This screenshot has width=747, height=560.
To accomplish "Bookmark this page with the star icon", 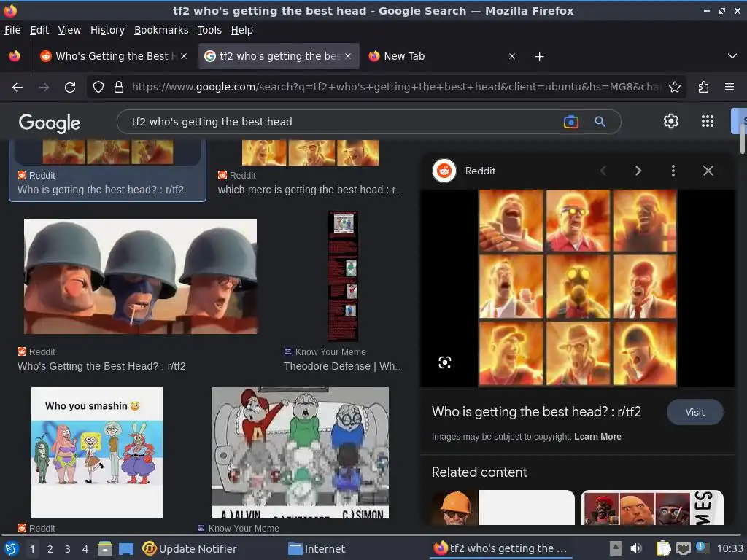I will (675, 87).
